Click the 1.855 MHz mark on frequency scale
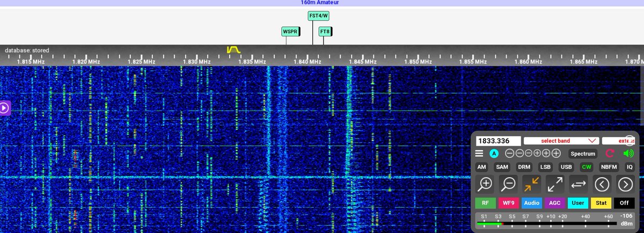This screenshot has height=233, width=644. click(473, 62)
